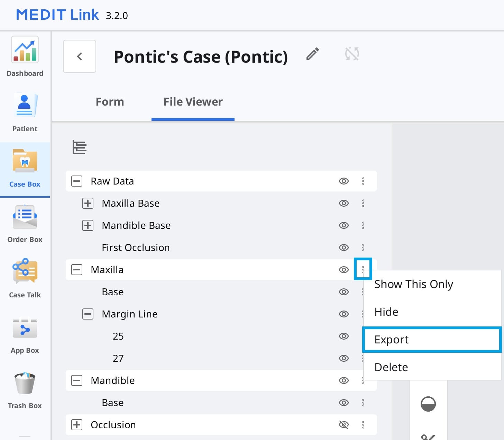Click the MEDIT Link logo

click(57, 15)
